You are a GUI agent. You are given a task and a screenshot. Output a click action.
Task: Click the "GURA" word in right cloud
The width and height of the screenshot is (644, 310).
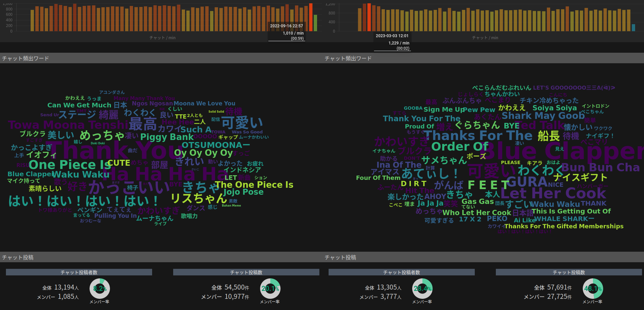click(527, 182)
